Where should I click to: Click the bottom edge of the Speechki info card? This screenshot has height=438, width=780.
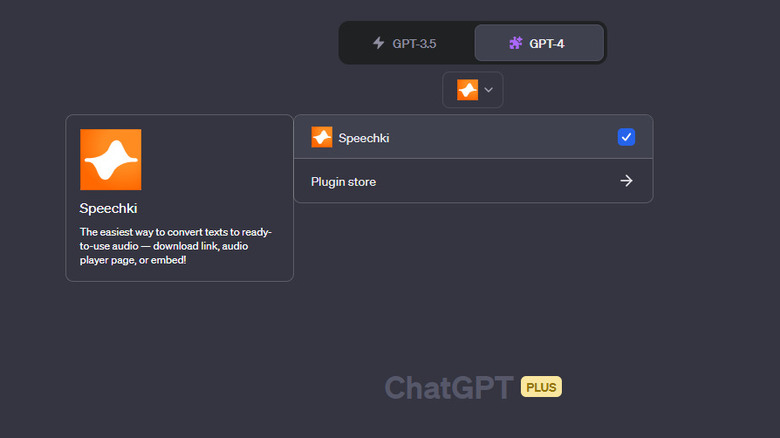click(x=180, y=279)
